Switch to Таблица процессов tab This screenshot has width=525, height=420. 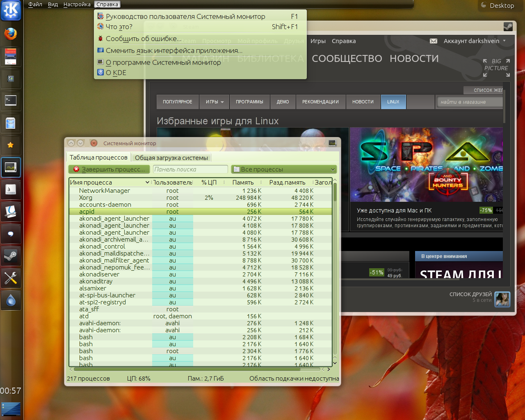tap(98, 157)
